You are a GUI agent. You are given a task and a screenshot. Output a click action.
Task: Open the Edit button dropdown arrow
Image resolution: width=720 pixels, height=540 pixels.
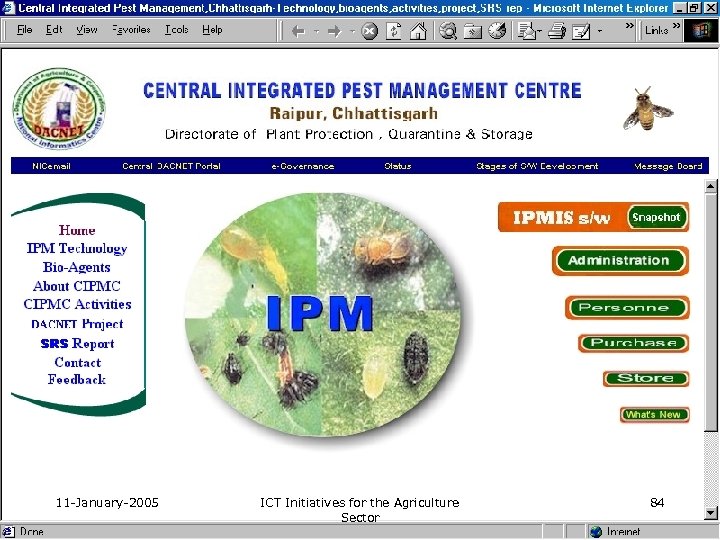[600, 32]
